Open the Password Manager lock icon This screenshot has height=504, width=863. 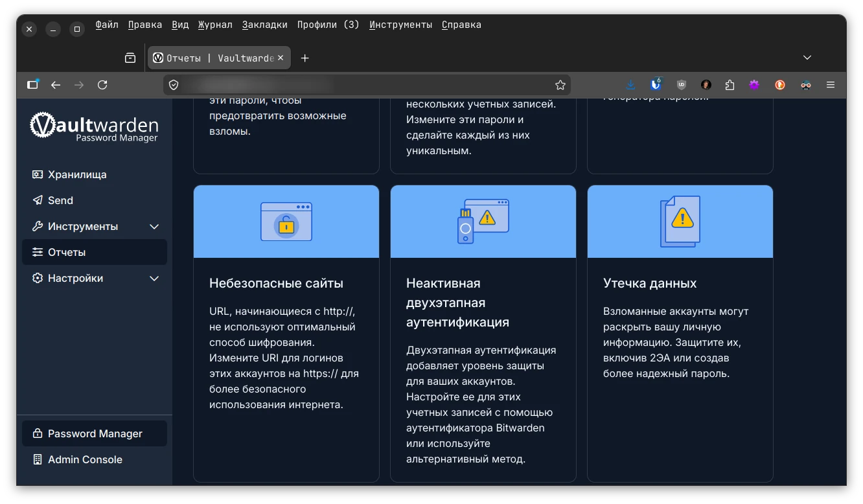coord(37,433)
